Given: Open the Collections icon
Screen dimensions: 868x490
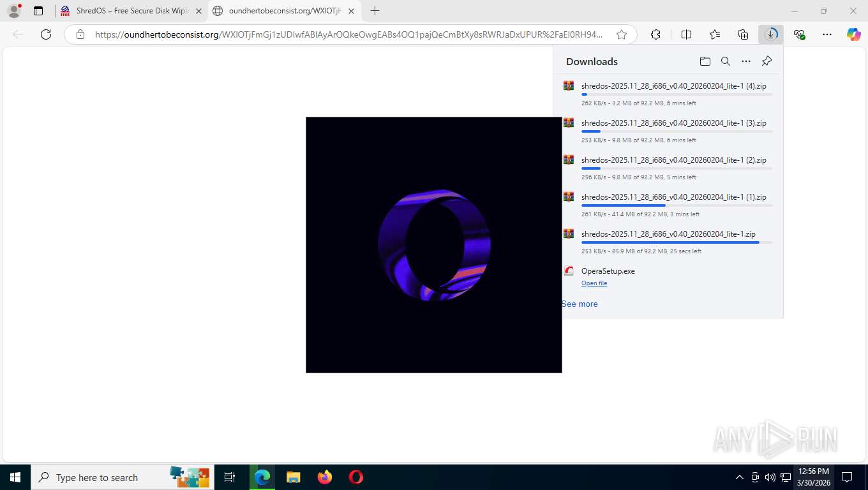Looking at the screenshot, I should 743,34.
